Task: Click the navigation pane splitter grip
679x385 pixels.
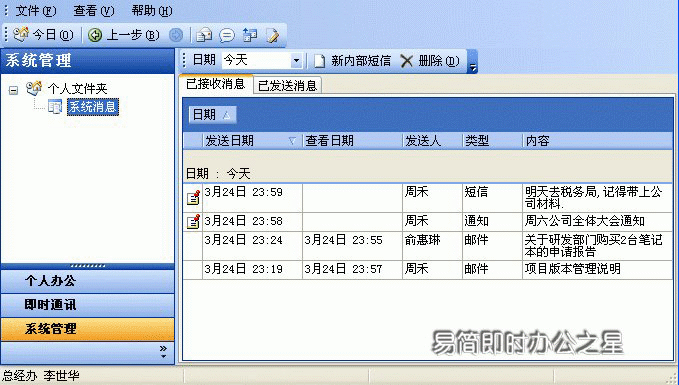Action: pyautogui.click(x=87, y=265)
